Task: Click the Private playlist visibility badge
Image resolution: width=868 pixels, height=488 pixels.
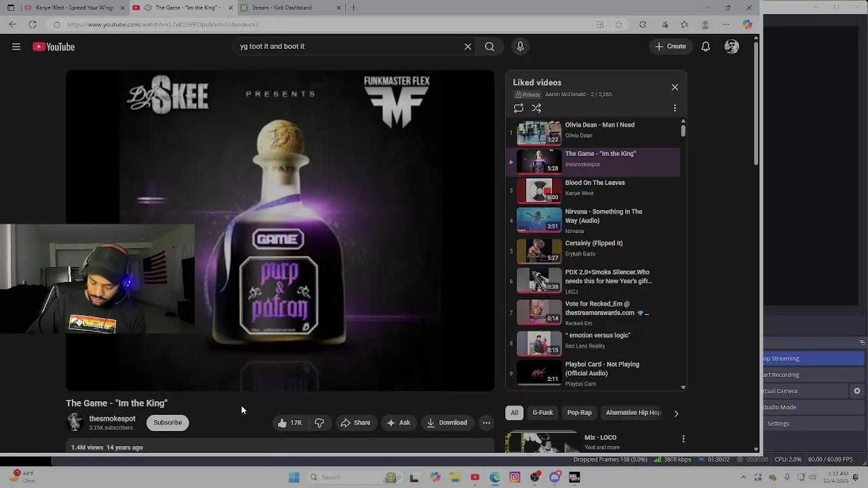Action: click(x=528, y=95)
